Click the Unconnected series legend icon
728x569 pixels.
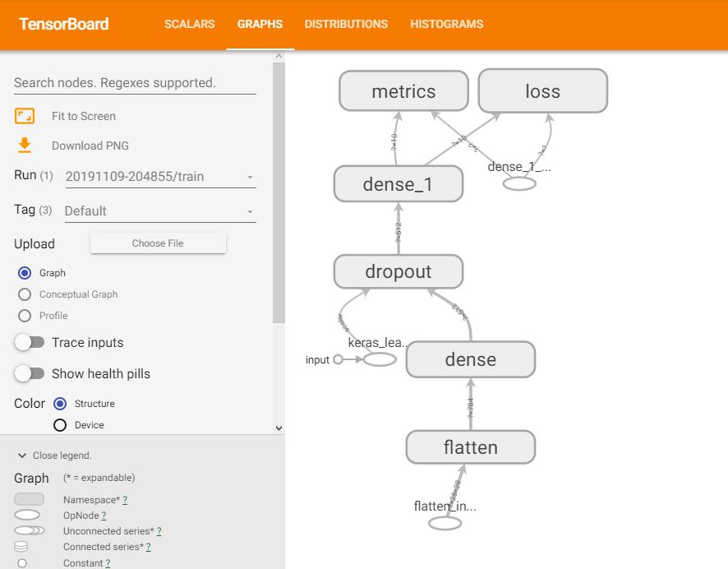[30, 530]
